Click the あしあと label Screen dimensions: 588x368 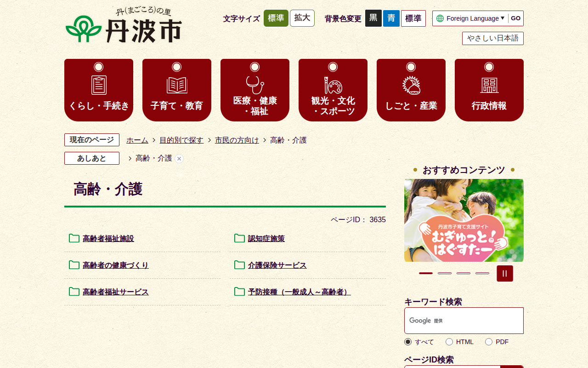click(x=92, y=158)
